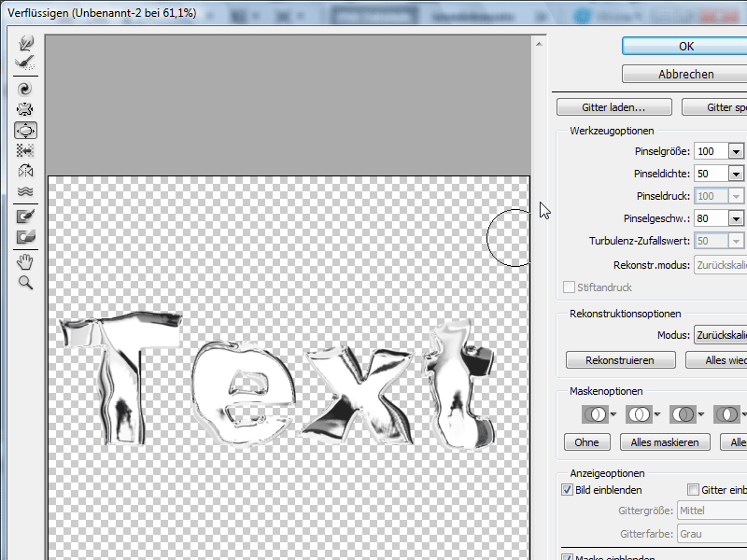The width and height of the screenshot is (747, 560).
Task: Expand the third mask icon's dropdown arrow
Action: (701, 414)
